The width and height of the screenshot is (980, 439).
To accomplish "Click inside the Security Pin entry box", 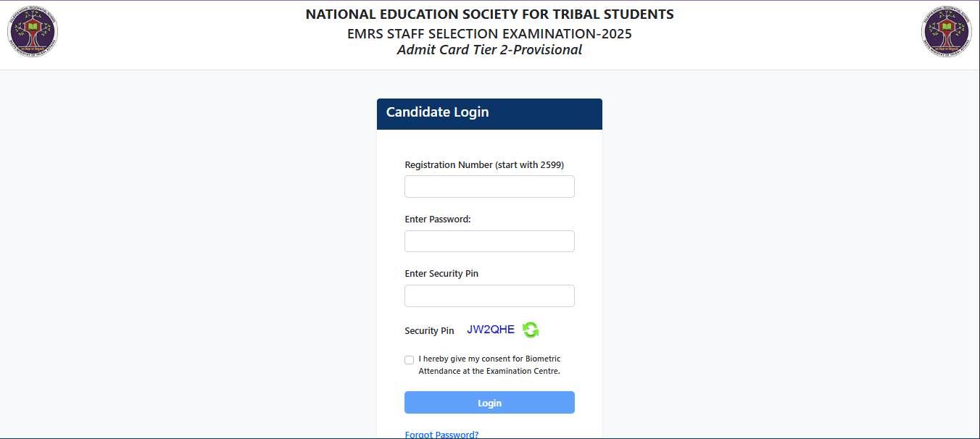I will click(489, 296).
